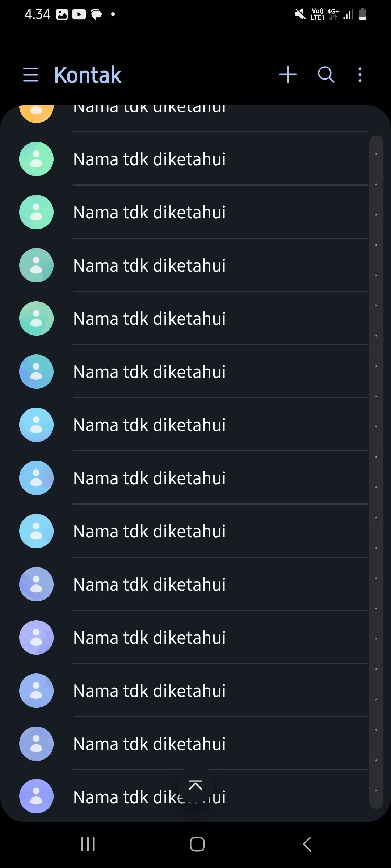Go back using the navigation back arrow
This screenshot has width=391, height=868.
click(307, 844)
